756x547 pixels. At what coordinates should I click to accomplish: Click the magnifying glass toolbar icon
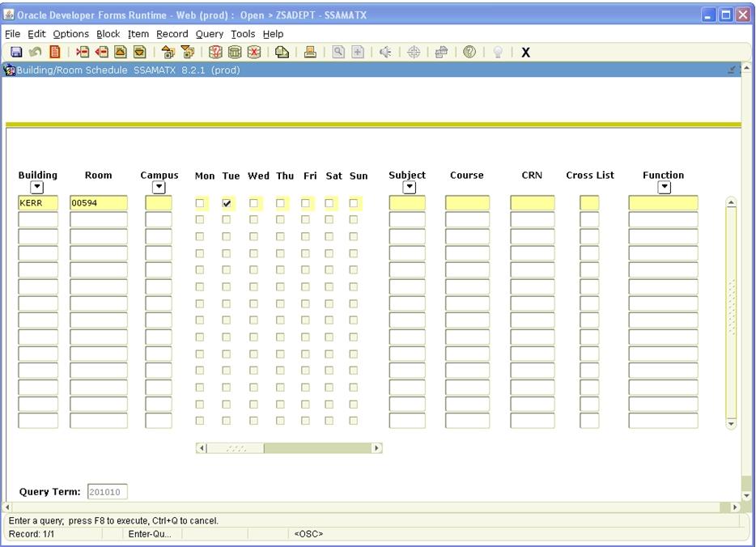click(338, 52)
